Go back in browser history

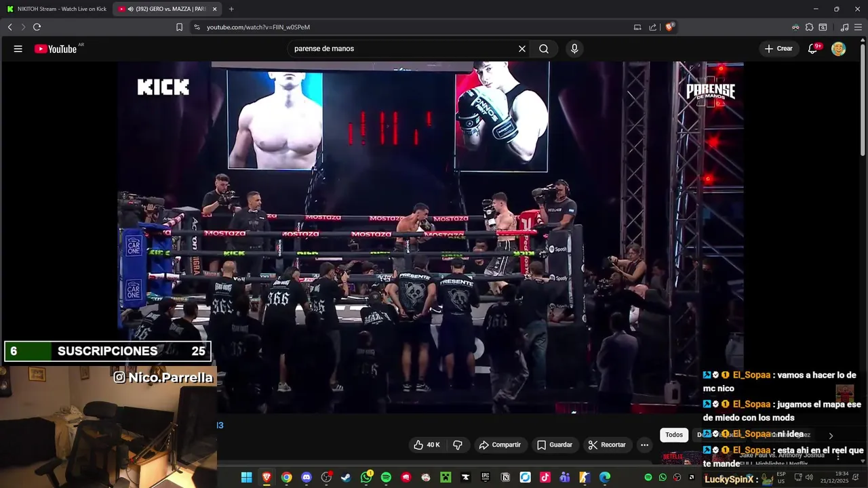(9, 27)
